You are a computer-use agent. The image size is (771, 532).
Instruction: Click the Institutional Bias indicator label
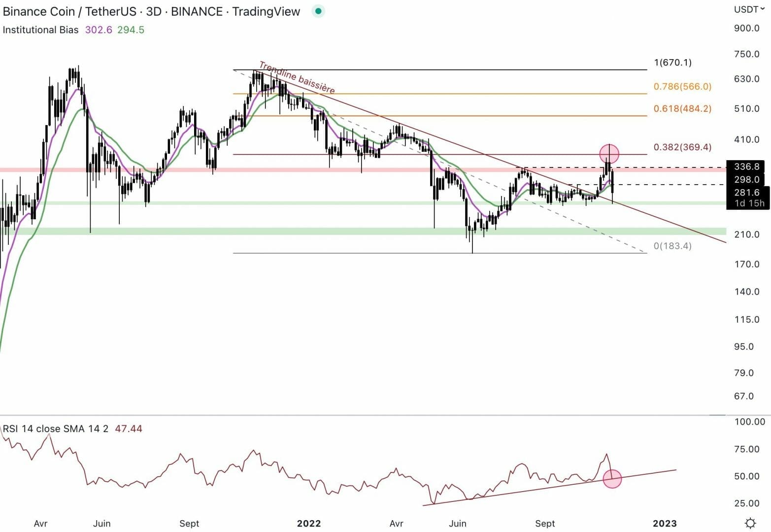[x=40, y=30]
